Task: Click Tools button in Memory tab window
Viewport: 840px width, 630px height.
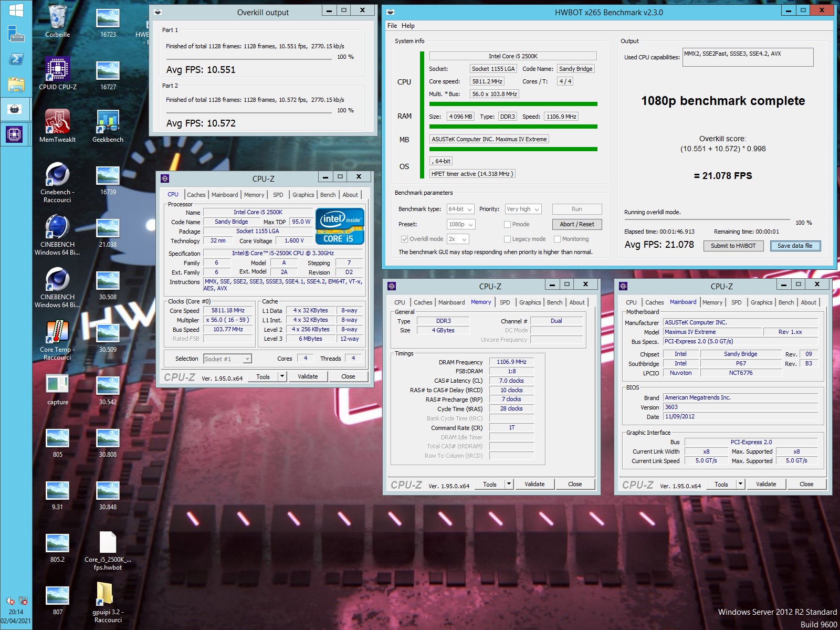Action: click(489, 484)
